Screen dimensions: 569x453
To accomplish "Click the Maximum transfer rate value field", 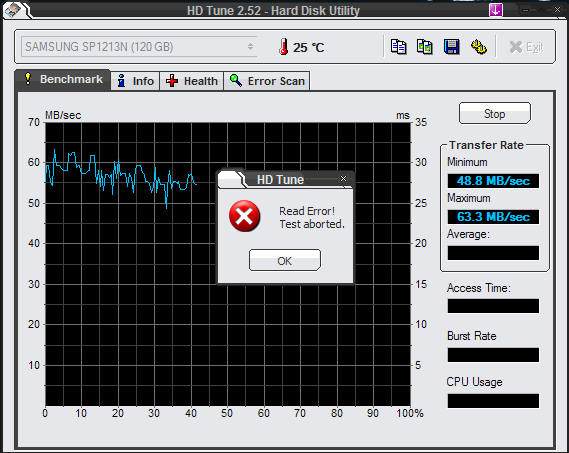I will (493, 217).
